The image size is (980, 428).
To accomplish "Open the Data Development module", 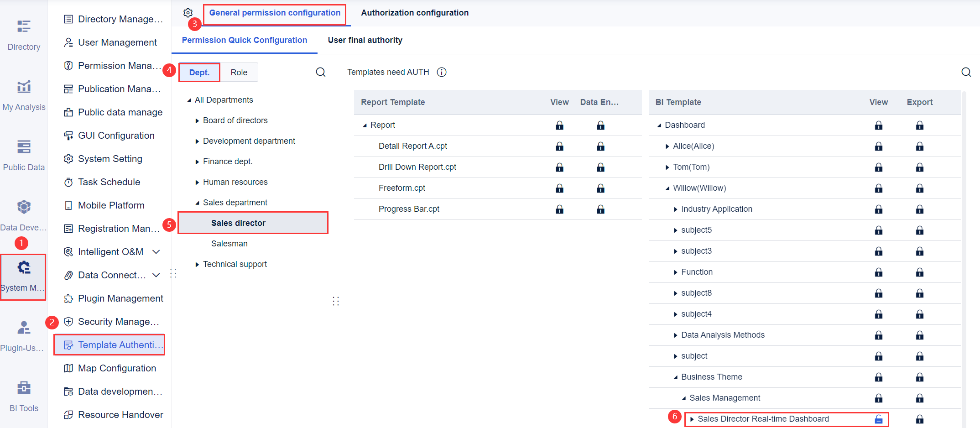I will (x=24, y=214).
